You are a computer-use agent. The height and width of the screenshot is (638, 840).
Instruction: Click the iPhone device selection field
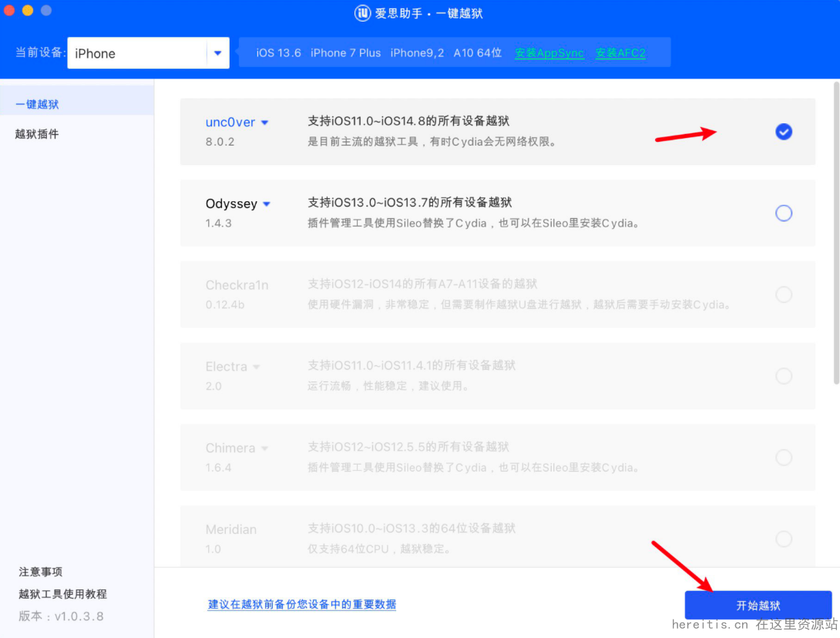tap(149, 53)
